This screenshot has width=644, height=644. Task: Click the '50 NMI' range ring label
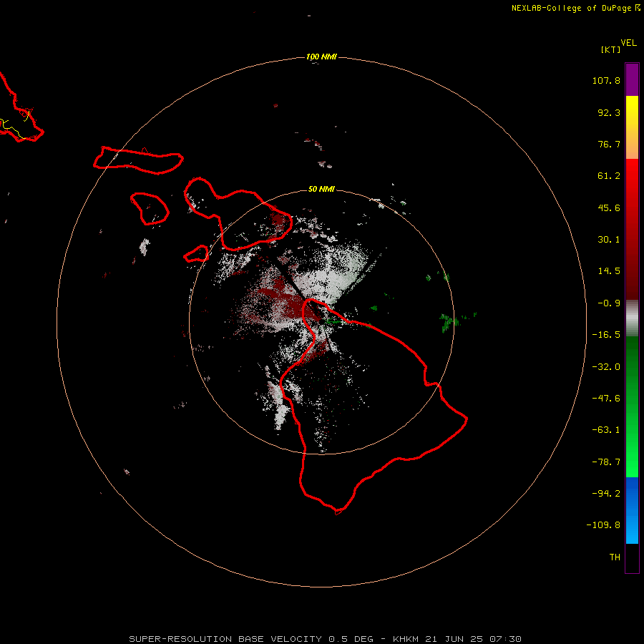pyautogui.click(x=321, y=189)
